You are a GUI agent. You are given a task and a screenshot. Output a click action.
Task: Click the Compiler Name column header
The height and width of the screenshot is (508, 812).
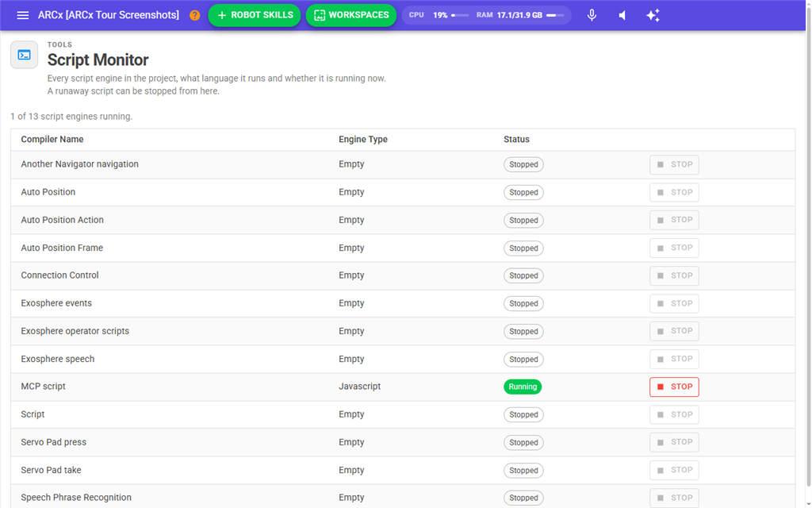[52, 140]
